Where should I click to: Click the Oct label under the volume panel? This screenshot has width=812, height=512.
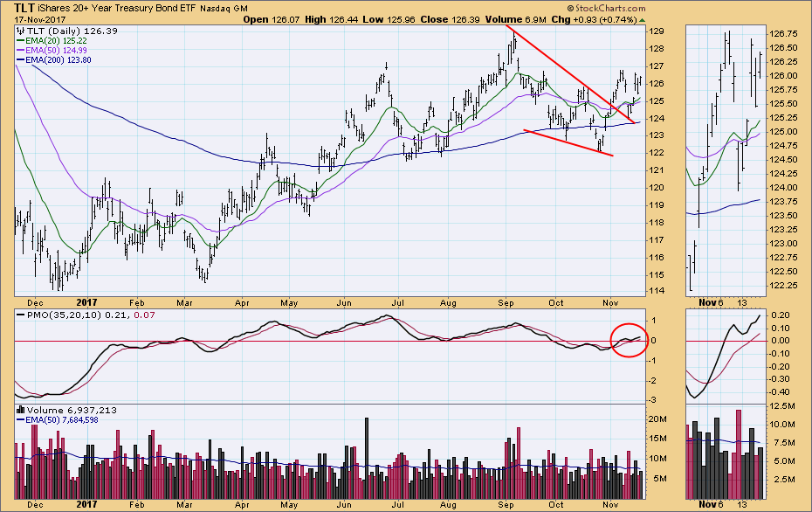click(555, 504)
